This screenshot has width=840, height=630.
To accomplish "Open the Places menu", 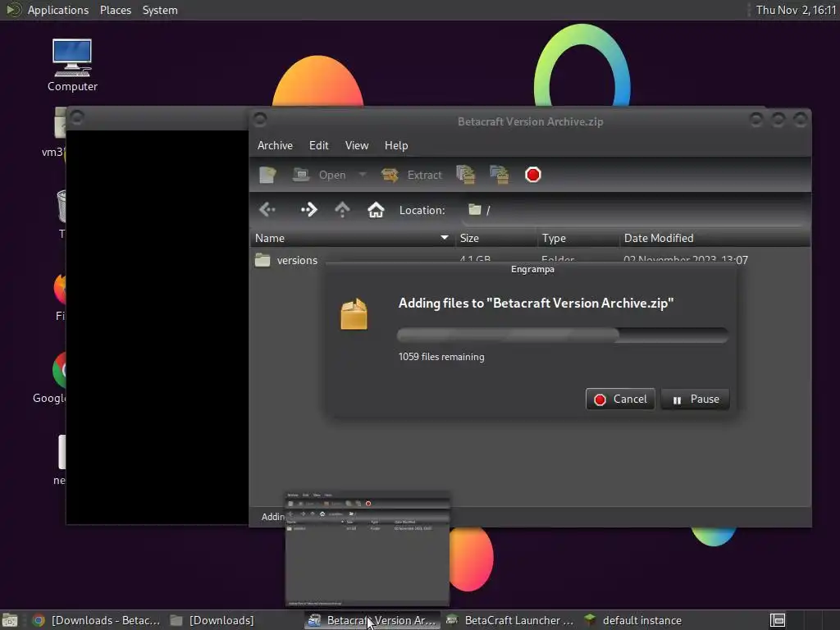I will tap(116, 10).
